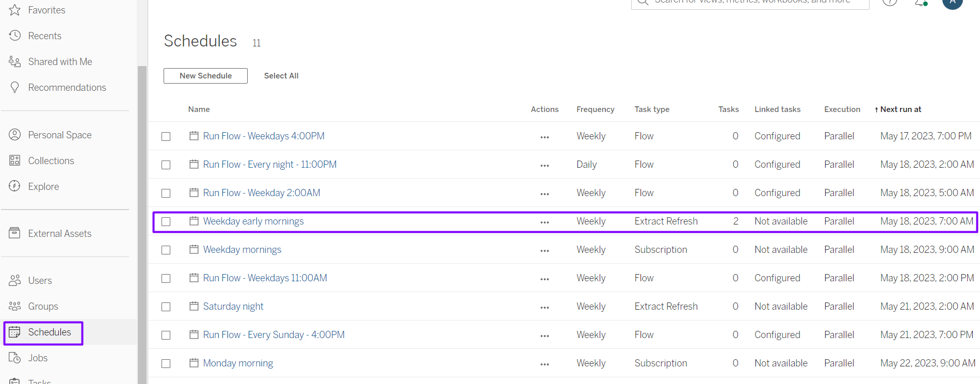This screenshot has width=980, height=384.
Task: Expand actions ellipsis for Run Flow - Every Sunday
Action: pos(544,335)
